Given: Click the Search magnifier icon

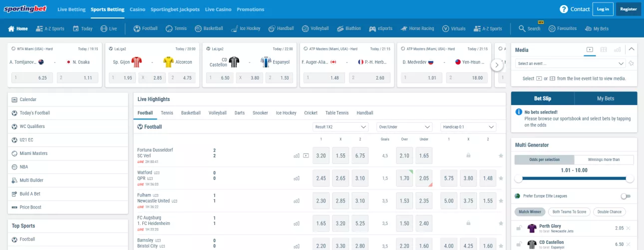Looking at the screenshot, I should (x=522, y=28).
